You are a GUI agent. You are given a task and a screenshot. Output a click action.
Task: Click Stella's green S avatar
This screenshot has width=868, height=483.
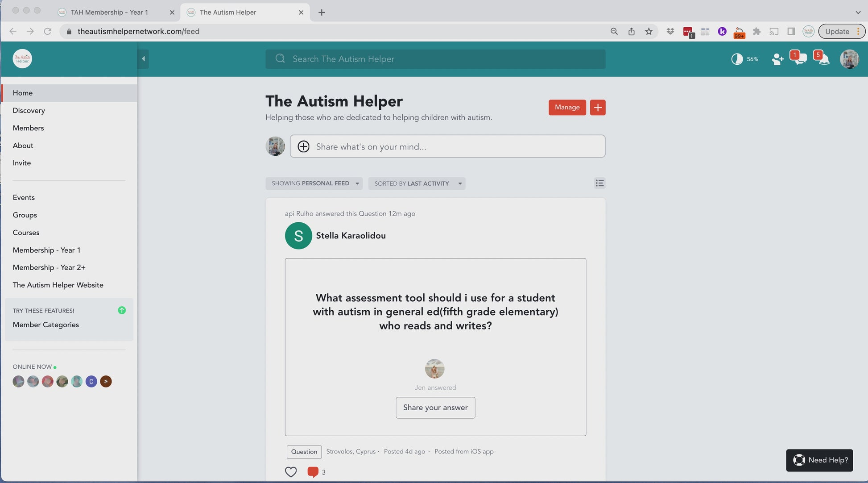[298, 236]
